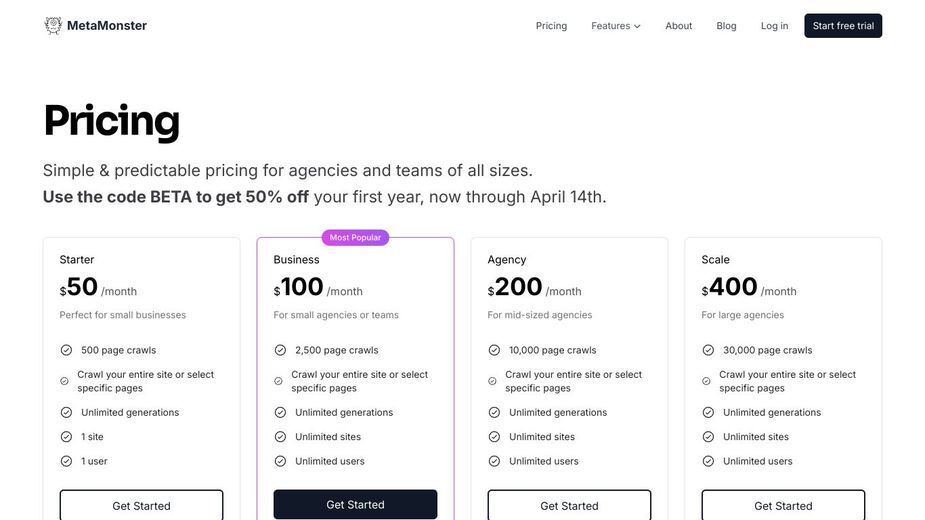Click checkmark icon next to 2,500 page crawls
925x520 pixels.
pyautogui.click(x=280, y=350)
